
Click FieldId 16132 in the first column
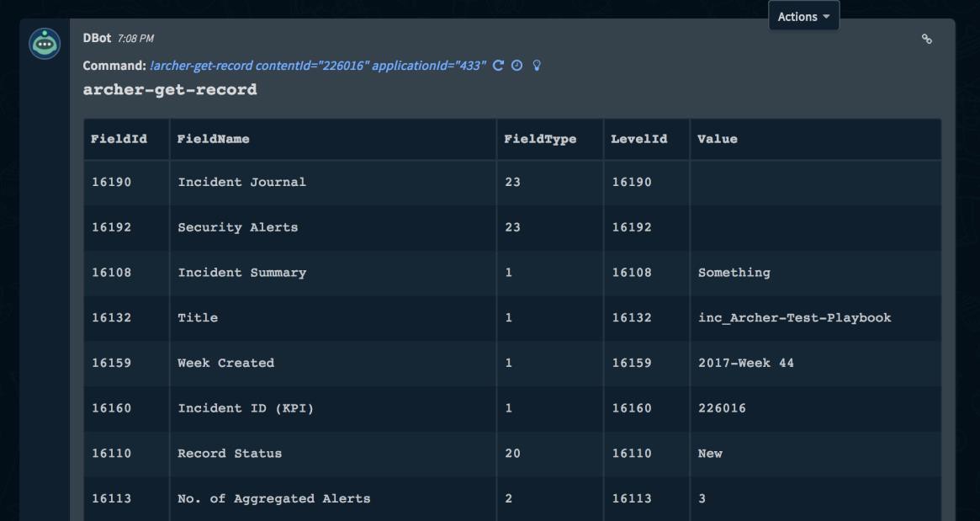[x=111, y=317]
